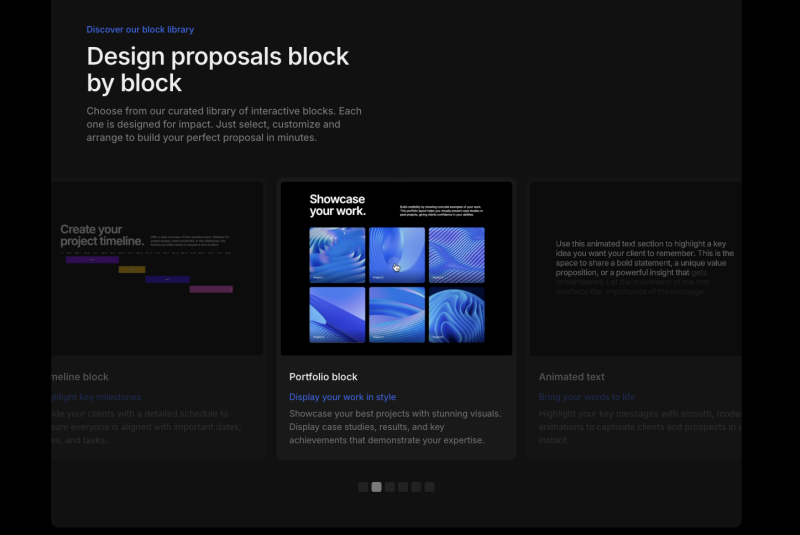Click the 'Design proposals block by block' heading
Screen dimensions: 800x535
[218, 69]
